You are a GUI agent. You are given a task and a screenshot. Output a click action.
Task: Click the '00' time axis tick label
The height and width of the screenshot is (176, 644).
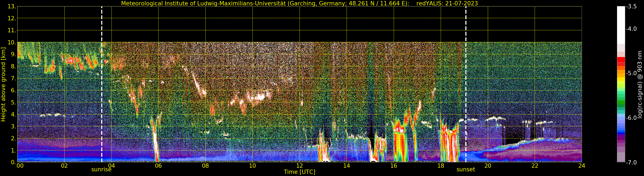(x=20, y=166)
